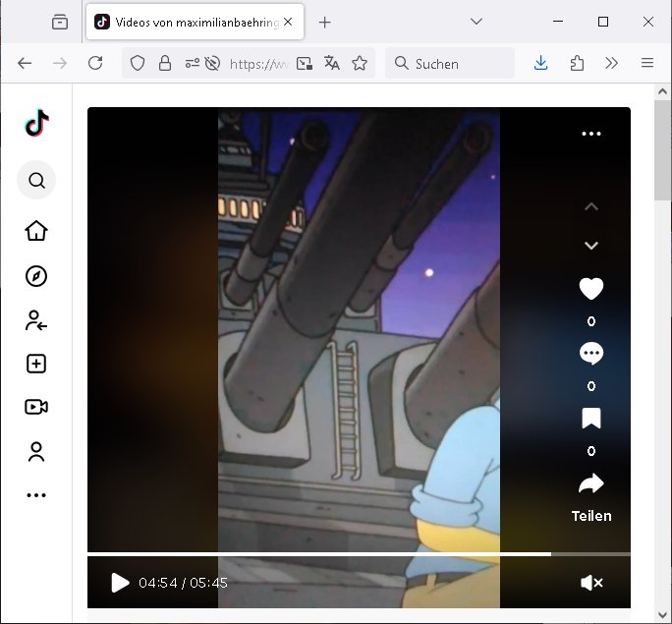672x624 pixels.
Task: Open the Extensions puzzle icon
Action: coord(577,64)
